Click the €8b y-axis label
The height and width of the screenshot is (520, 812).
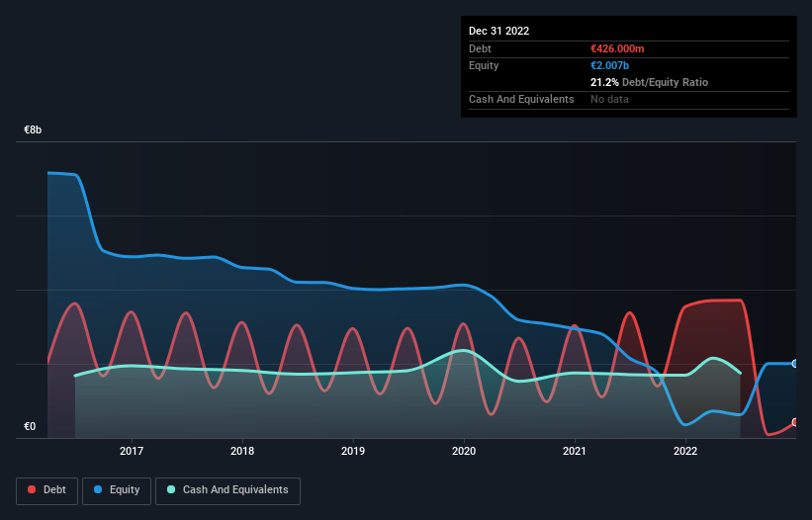pos(33,130)
